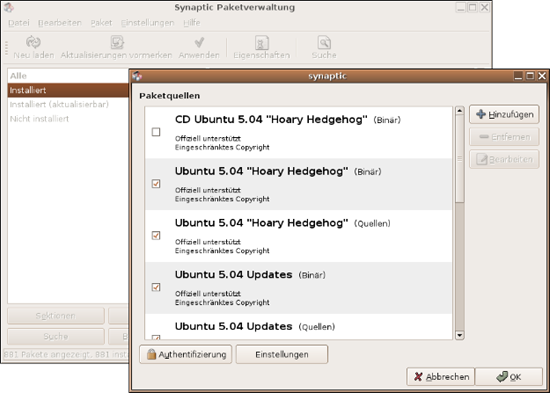550x393 pixels.
Task: Select the Nicht installiert filter
Action: click(x=68, y=119)
